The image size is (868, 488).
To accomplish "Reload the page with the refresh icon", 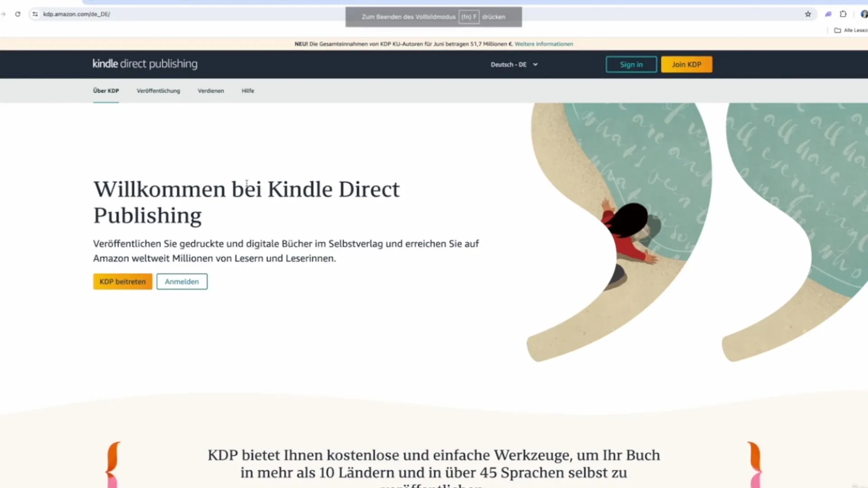I will (18, 14).
